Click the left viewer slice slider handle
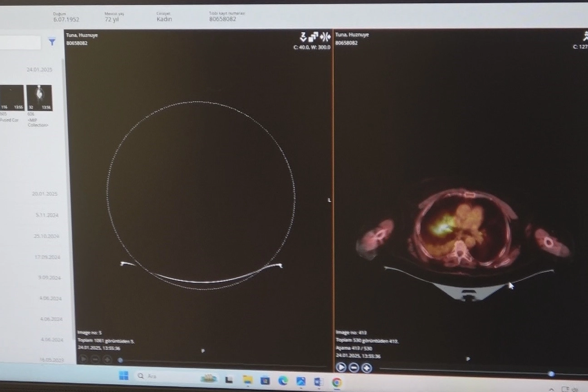588x392 pixels. click(120, 360)
